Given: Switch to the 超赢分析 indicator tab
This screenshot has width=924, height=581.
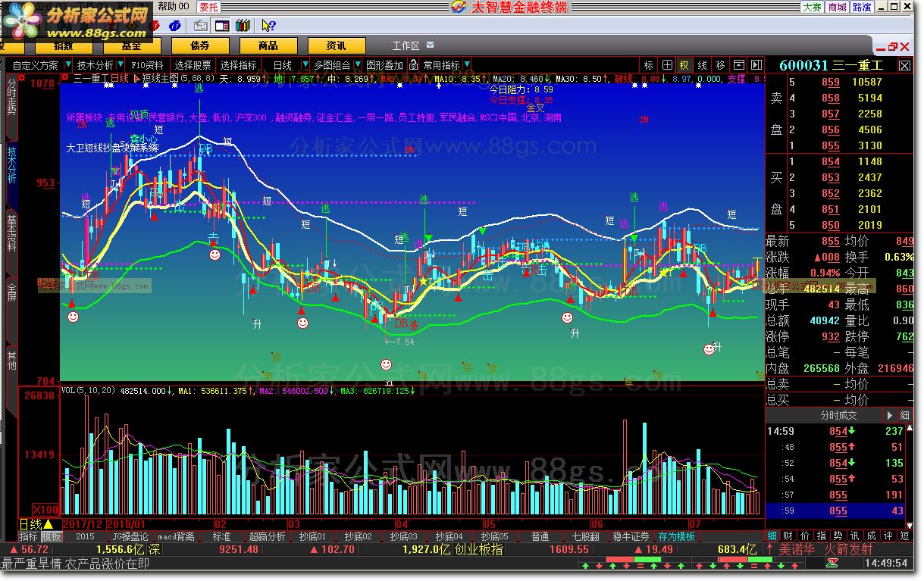Looking at the screenshot, I should [267, 536].
